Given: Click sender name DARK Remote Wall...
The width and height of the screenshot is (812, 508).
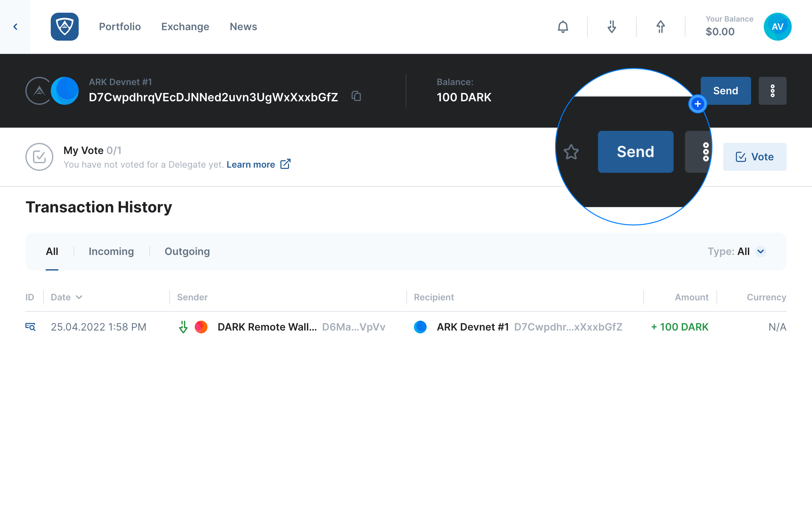Looking at the screenshot, I should (267, 327).
